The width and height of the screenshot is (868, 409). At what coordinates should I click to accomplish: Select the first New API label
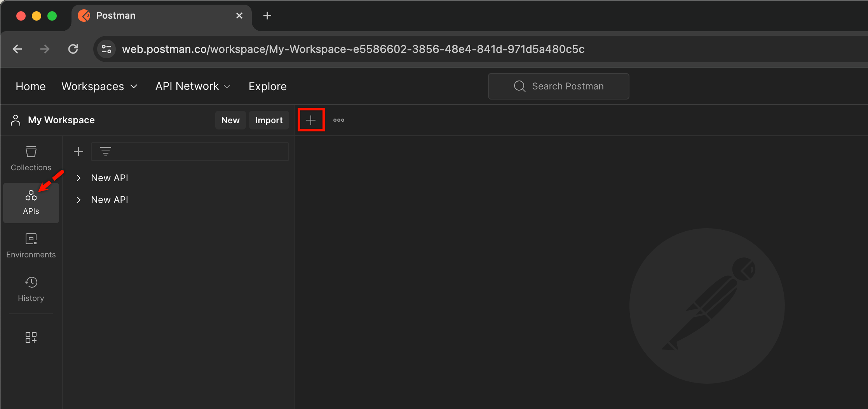coord(110,178)
